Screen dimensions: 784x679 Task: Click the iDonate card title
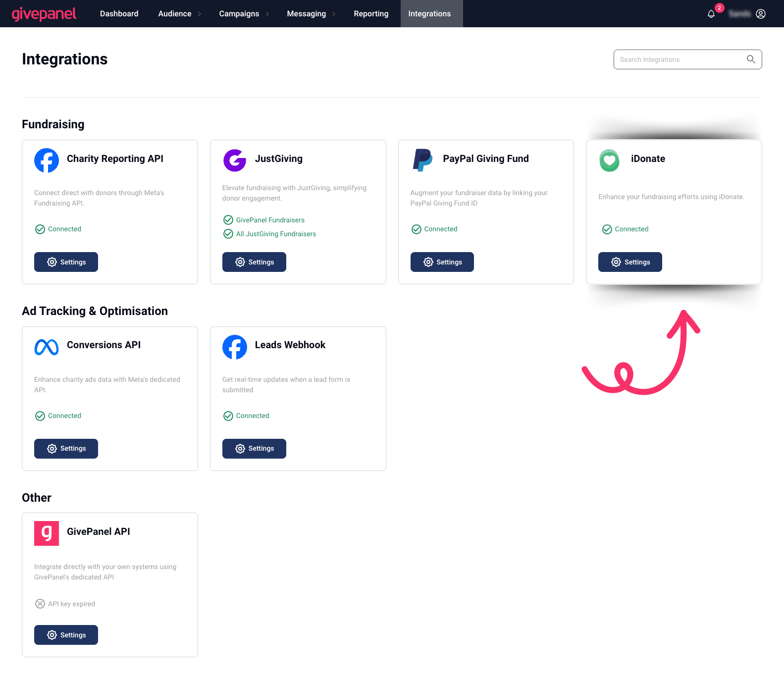(x=648, y=158)
